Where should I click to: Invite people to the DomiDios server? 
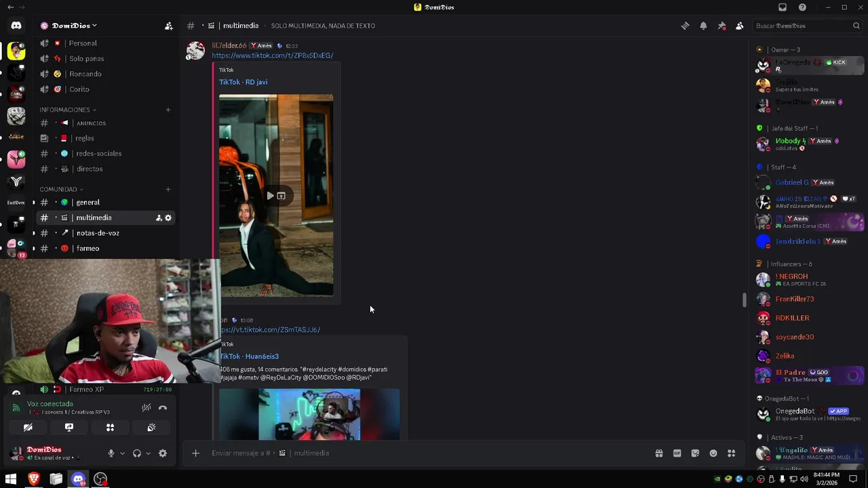pyautogui.click(x=168, y=26)
